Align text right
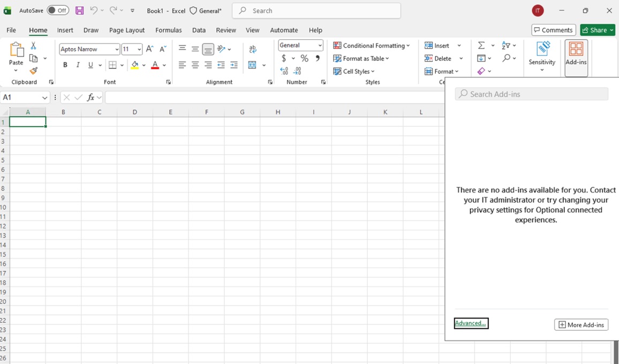Image resolution: width=619 pixels, height=364 pixels. [x=208, y=65]
